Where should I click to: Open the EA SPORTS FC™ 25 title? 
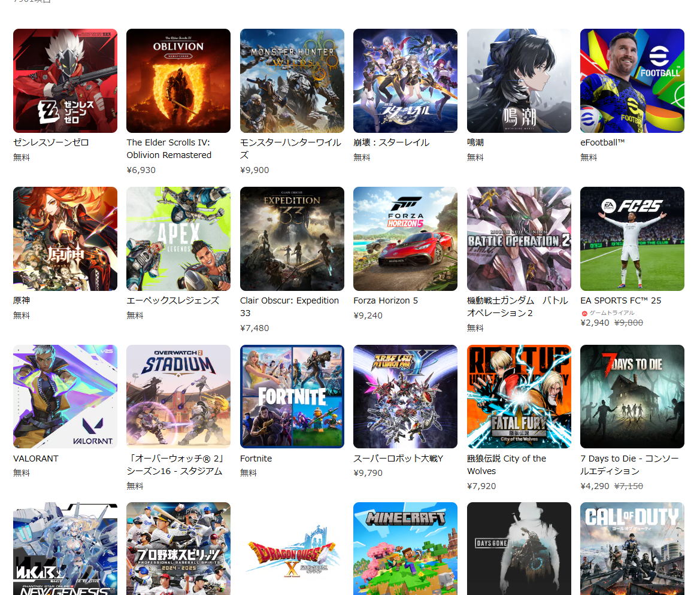tap(621, 300)
